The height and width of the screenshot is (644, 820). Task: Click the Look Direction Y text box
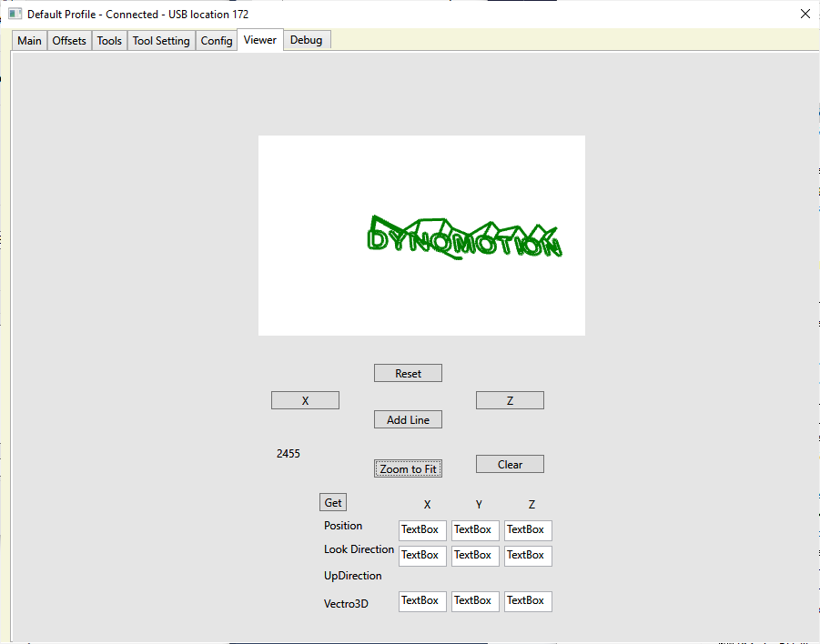[x=475, y=555]
